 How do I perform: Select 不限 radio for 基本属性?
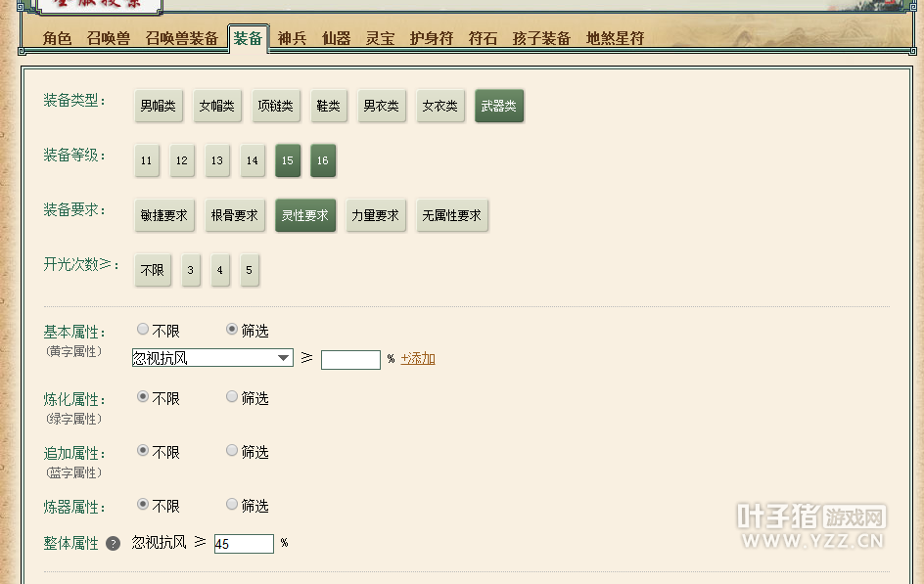coord(143,330)
